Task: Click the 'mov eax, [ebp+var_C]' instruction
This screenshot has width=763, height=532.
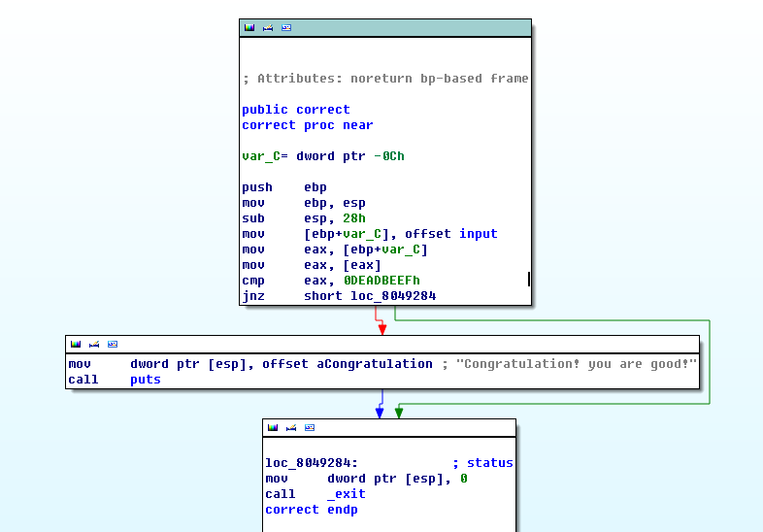Action: [x=335, y=249]
